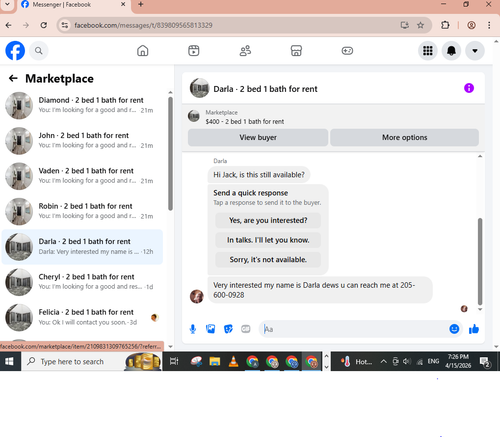This screenshot has width=500, height=437.
Task: Open the Gaming controller icon
Action: pyautogui.click(x=347, y=51)
